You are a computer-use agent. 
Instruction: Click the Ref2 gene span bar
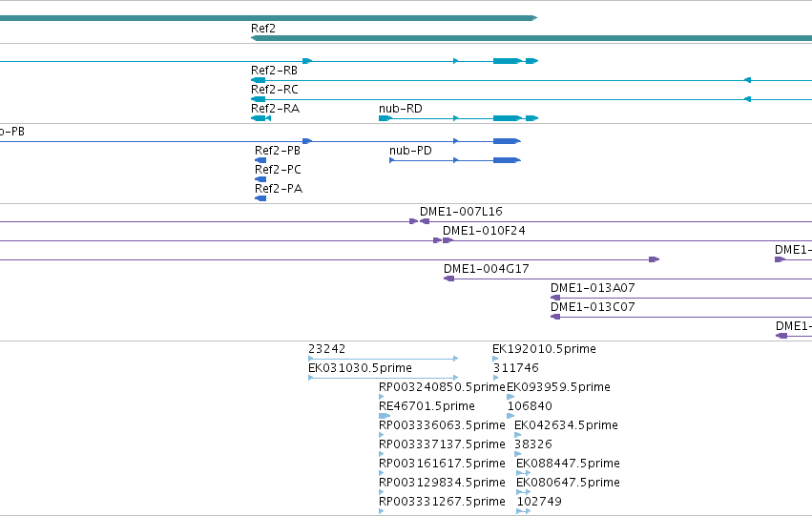point(531,38)
